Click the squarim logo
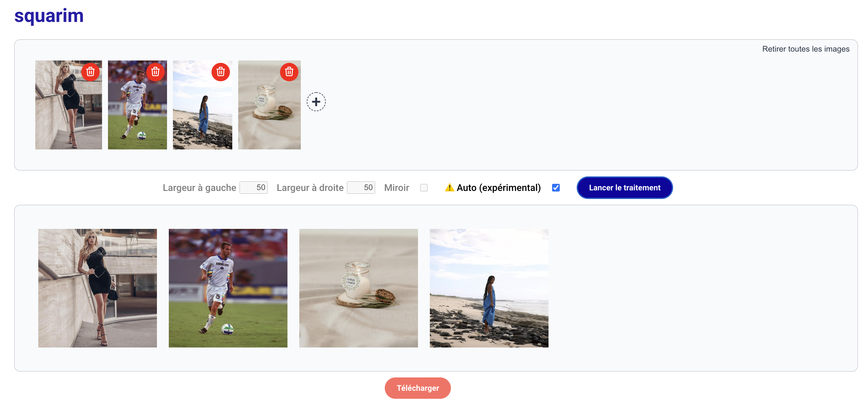 (49, 16)
